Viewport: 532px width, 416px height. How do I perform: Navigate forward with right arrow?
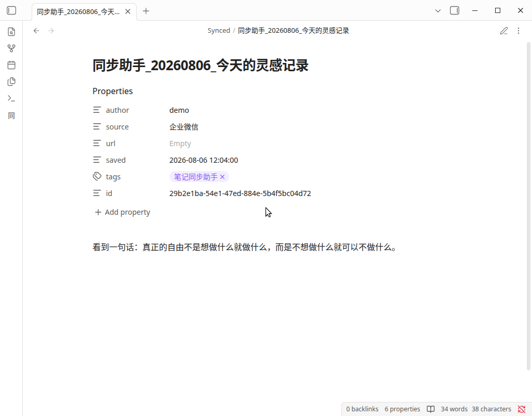[51, 31]
